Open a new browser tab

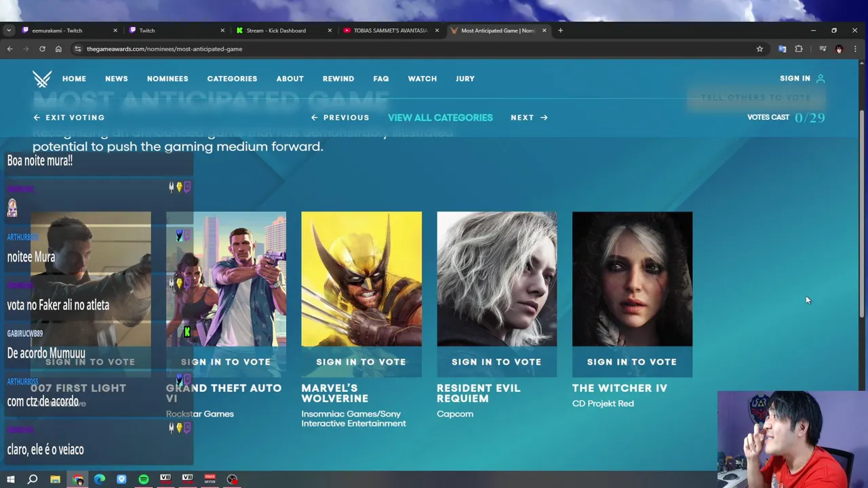(x=560, y=30)
